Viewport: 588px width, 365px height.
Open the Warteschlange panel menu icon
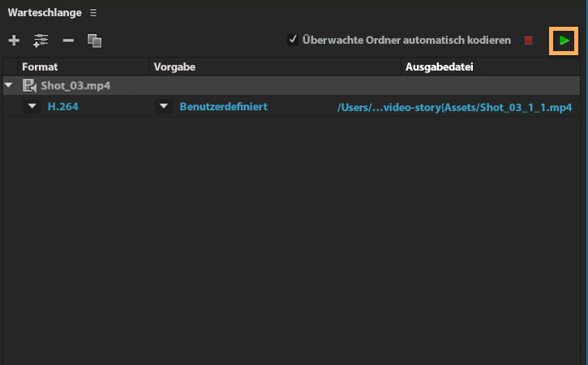pos(93,13)
